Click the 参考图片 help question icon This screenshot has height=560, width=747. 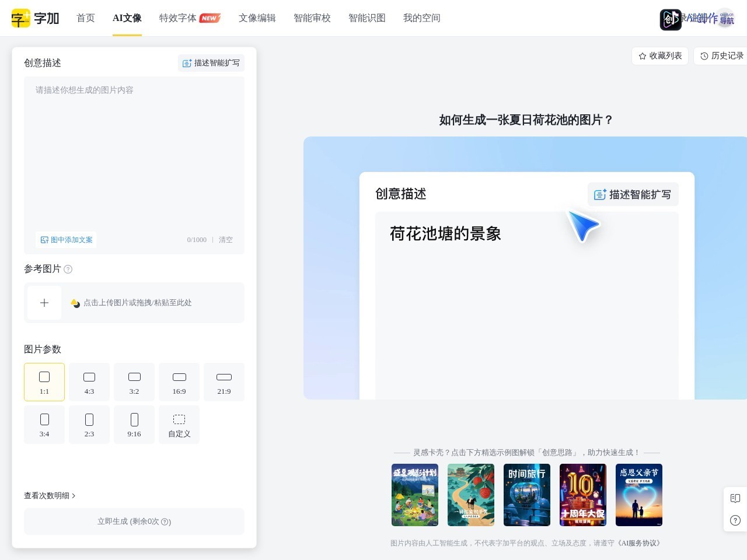(x=68, y=269)
